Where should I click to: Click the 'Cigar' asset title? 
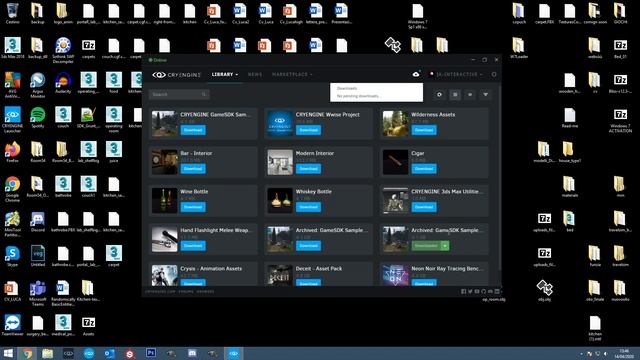pos(418,153)
